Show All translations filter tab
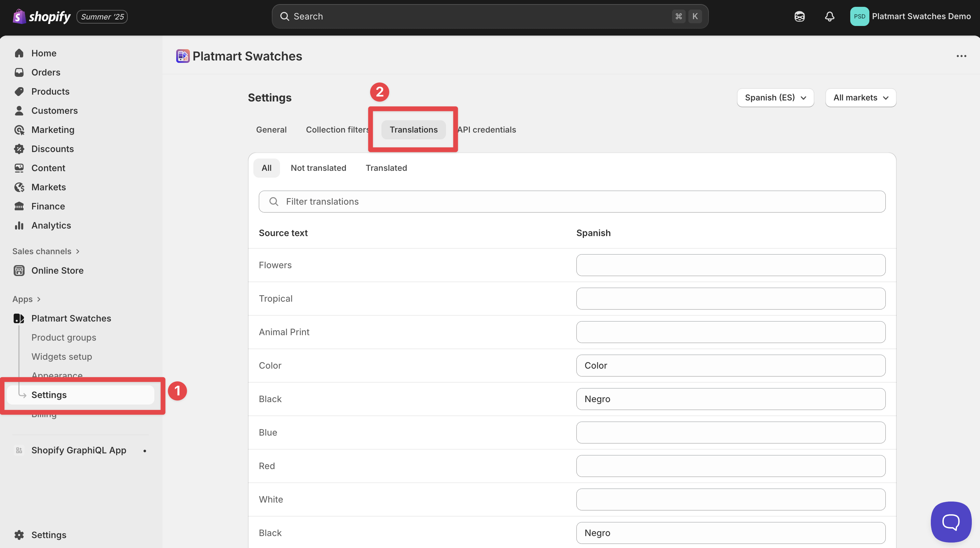This screenshot has width=980, height=548. 266,168
